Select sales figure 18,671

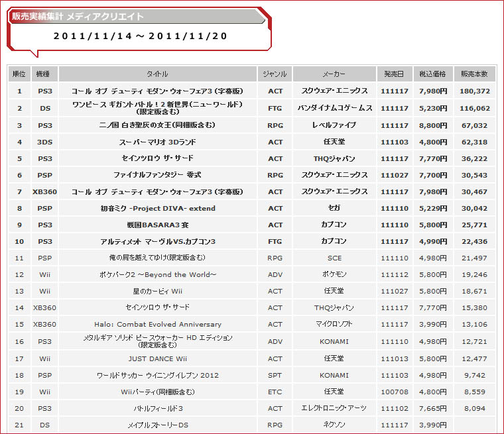coord(475,292)
